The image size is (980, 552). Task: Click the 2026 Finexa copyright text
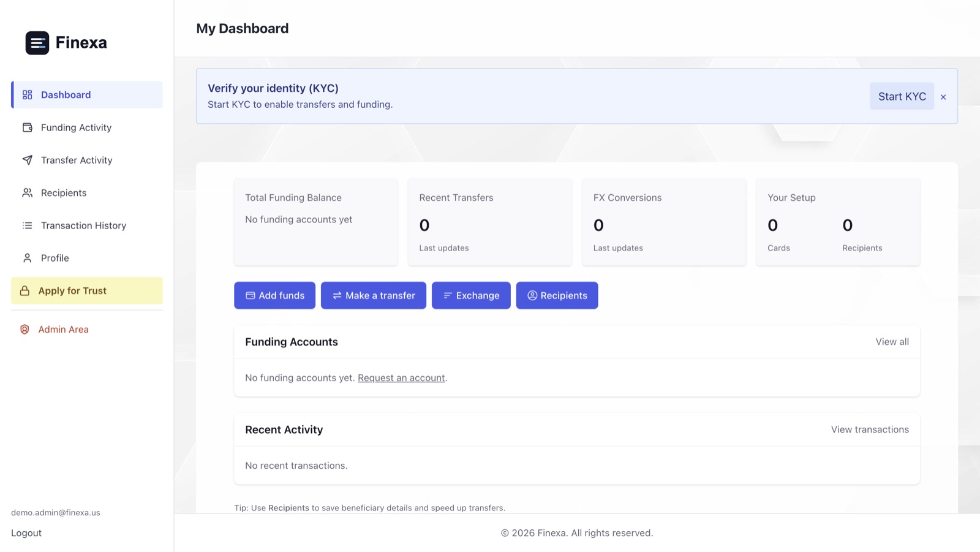pyautogui.click(x=577, y=533)
